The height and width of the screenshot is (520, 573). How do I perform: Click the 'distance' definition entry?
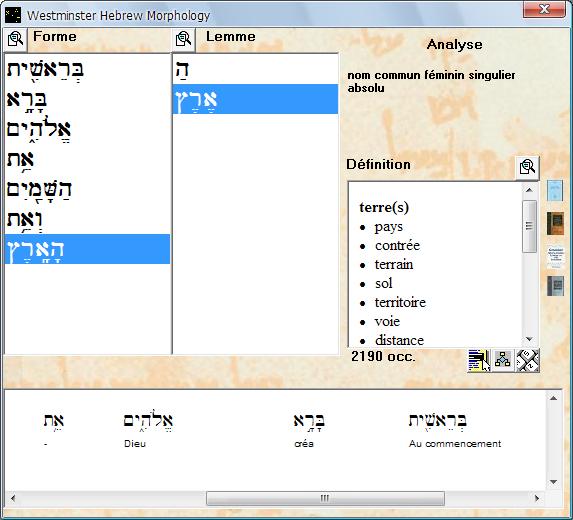[x=399, y=340]
